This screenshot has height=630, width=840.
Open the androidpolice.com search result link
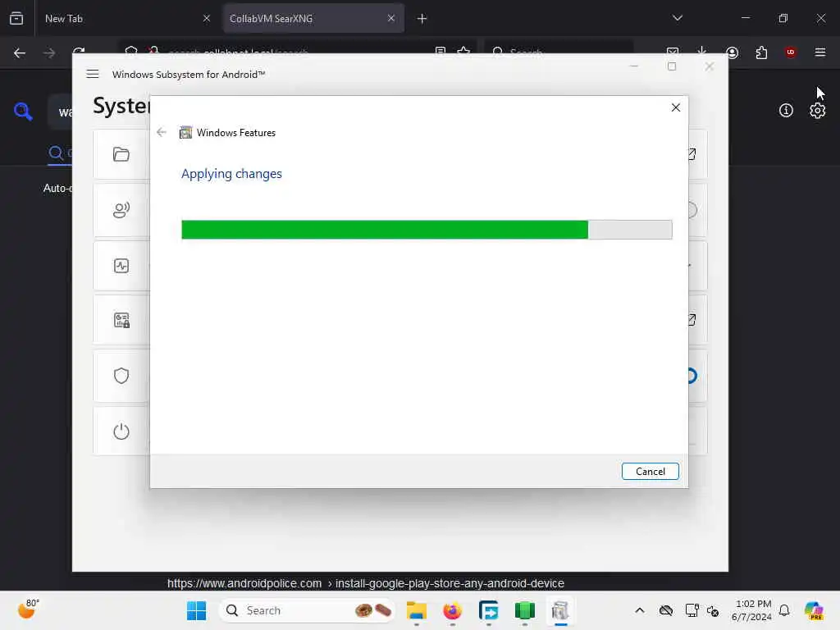[365, 583]
